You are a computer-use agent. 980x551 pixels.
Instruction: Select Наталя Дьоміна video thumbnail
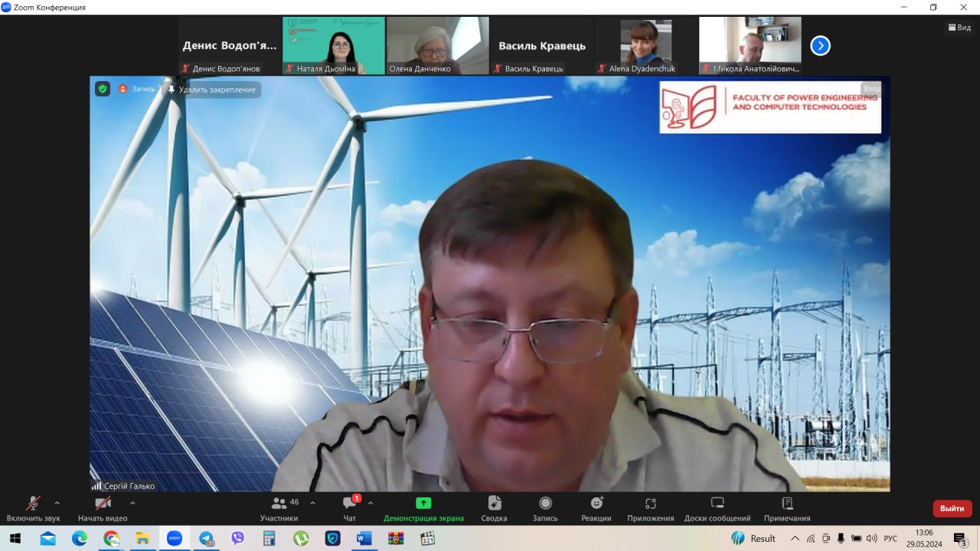point(334,46)
